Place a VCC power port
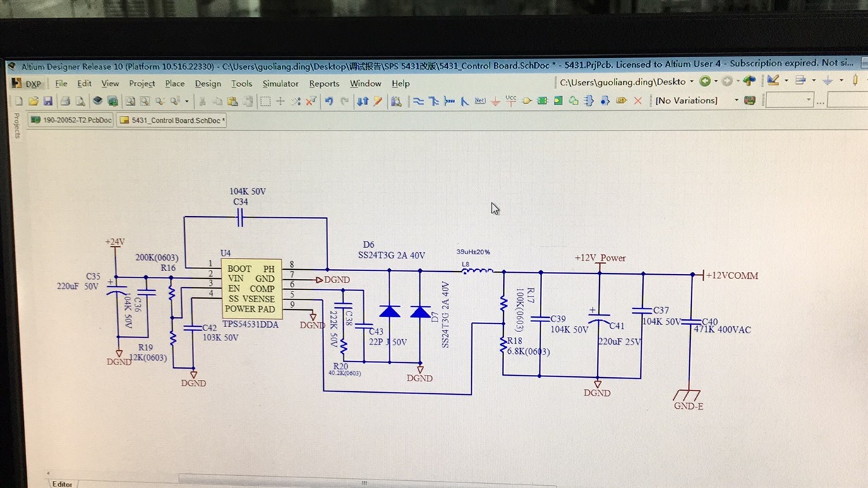This screenshot has width=868, height=488. 511,100
